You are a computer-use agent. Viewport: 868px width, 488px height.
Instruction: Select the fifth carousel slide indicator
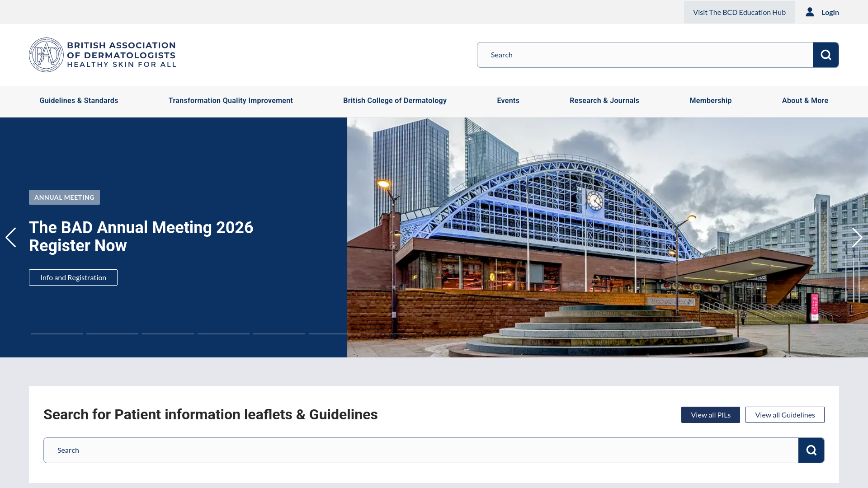pos(279,334)
